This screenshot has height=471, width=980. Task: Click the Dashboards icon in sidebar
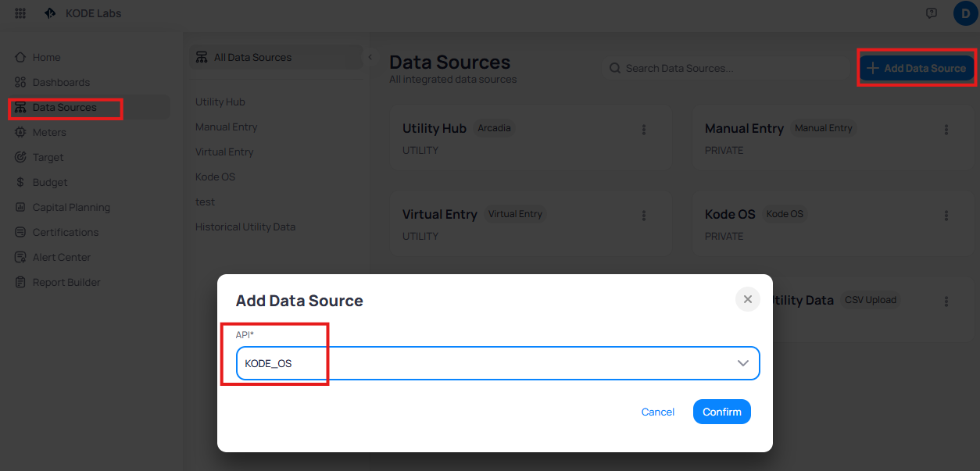click(20, 82)
